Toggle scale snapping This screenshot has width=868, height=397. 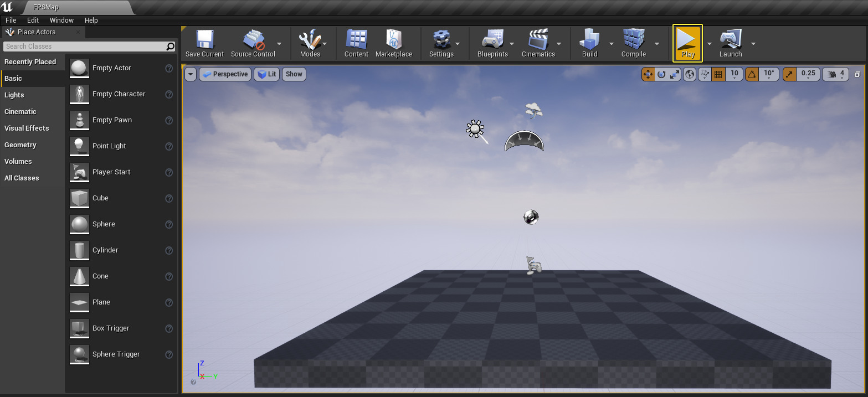pyautogui.click(x=789, y=74)
